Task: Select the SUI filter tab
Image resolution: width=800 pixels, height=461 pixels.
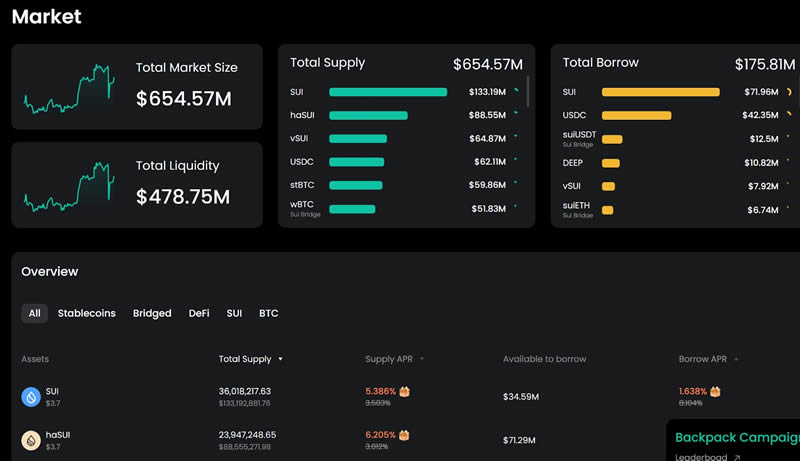Action: [x=234, y=313]
